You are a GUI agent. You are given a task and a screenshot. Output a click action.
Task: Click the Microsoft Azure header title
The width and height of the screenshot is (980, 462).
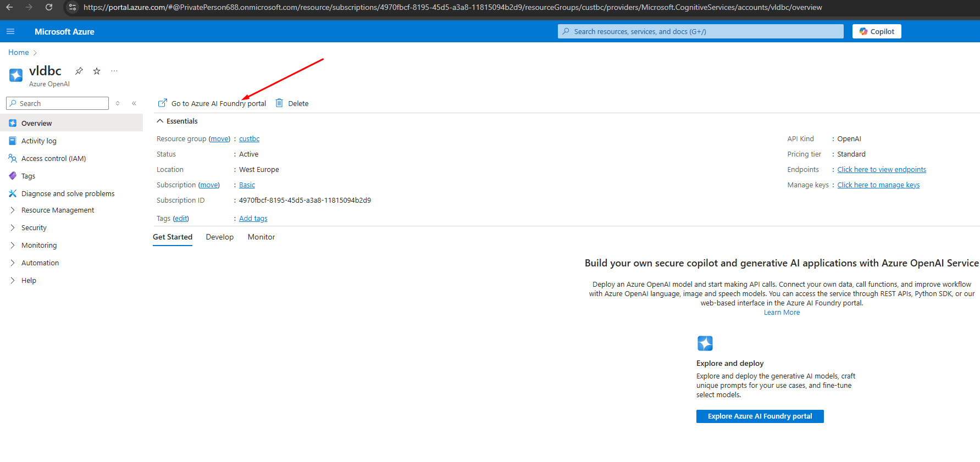click(x=64, y=32)
